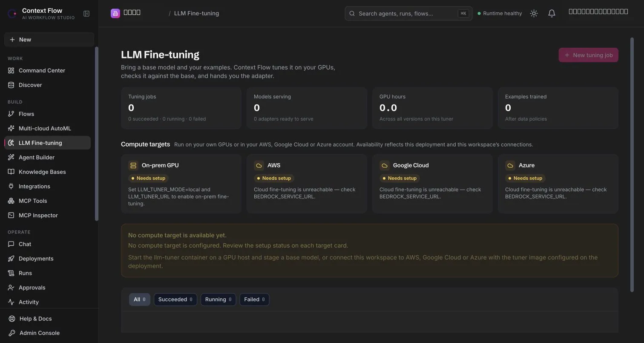This screenshot has height=343, width=644.
Task: Click the Command Center grid icon
Action: pyautogui.click(x=11, y=70)
